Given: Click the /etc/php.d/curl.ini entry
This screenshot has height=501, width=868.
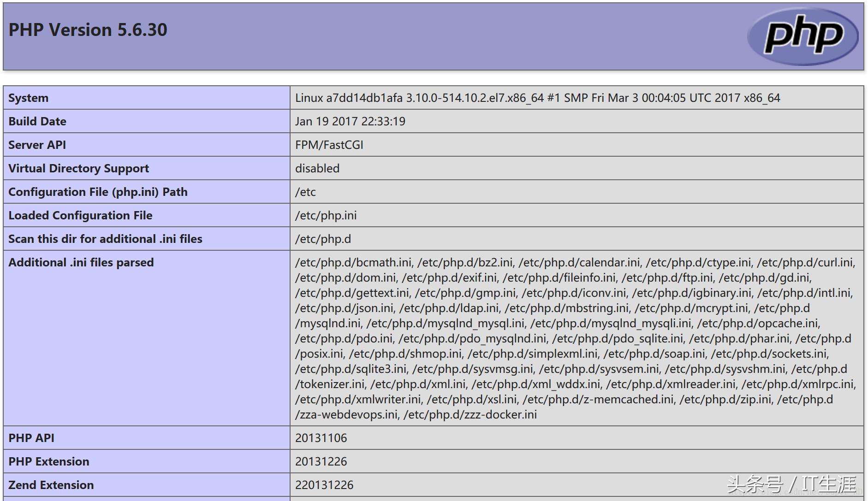Looking at the screenshot, I should [x=805, y=262].
